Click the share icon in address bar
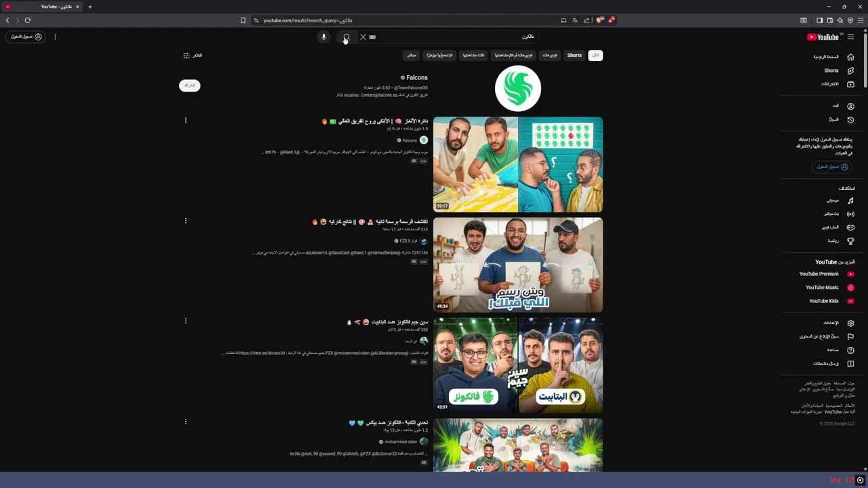 point(587,20)
